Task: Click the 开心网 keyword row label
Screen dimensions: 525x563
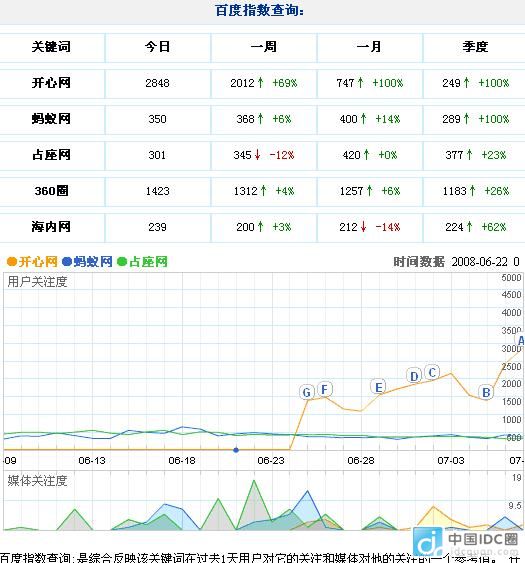Action: [51, 83]
